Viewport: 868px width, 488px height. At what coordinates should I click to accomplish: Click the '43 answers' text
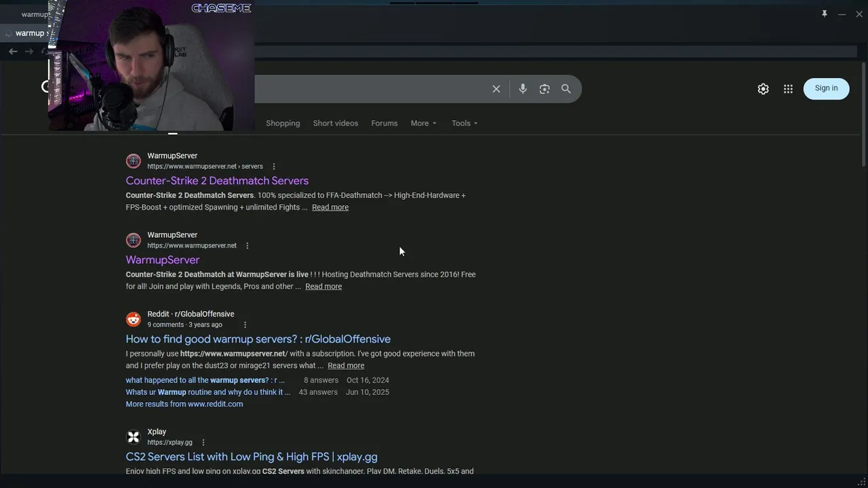(318, 392)
